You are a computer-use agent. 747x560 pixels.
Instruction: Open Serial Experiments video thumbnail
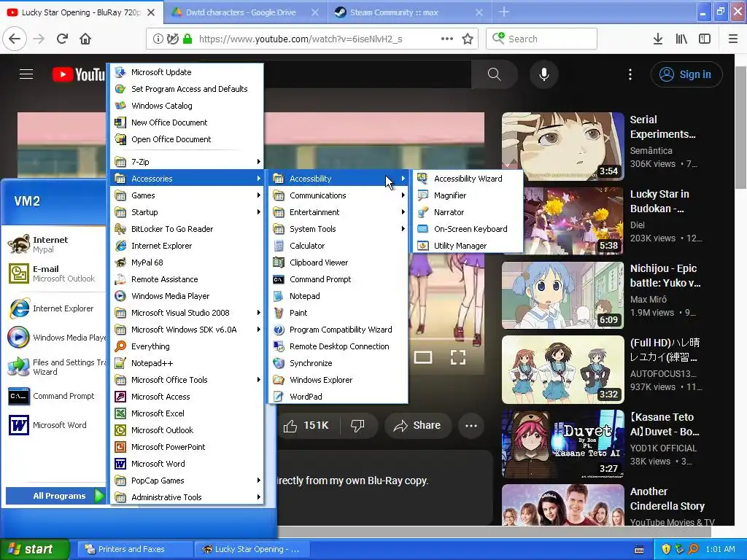(562, 146)
